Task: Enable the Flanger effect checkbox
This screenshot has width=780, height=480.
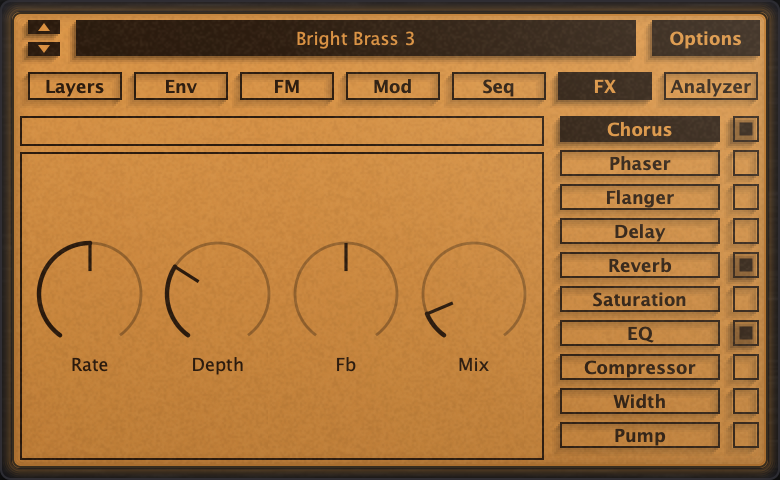Action: coord(745,197)
